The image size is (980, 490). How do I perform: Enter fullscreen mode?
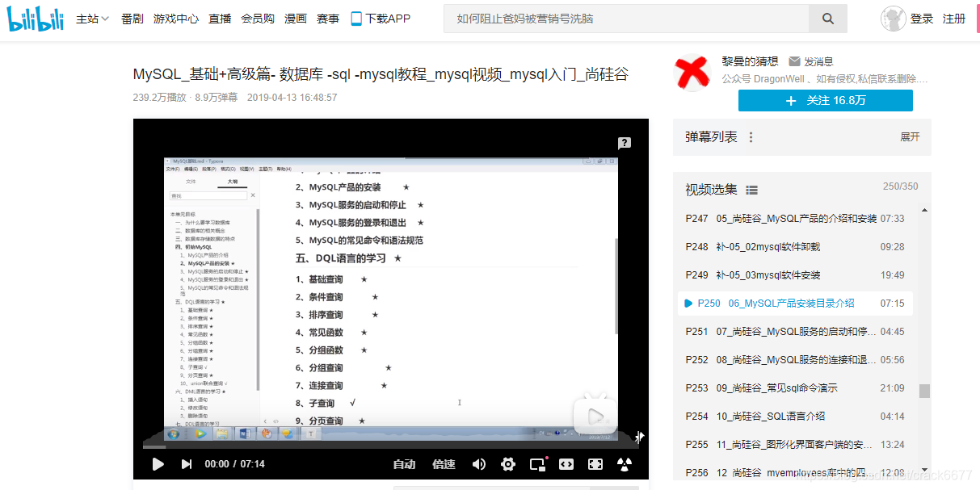pyautogui.click(x=595, y=464)
